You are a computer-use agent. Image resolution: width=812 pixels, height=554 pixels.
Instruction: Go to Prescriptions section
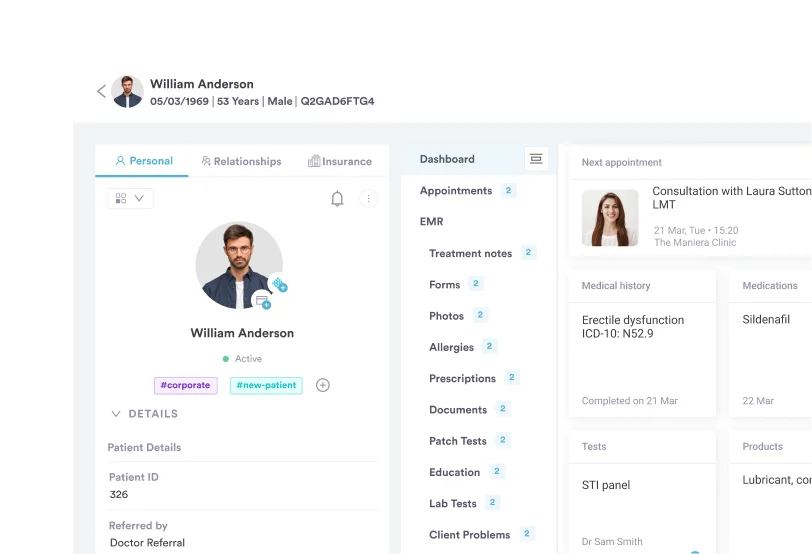(462, 379)
